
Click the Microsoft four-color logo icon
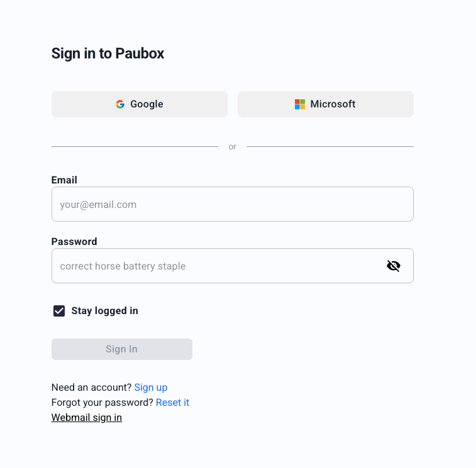pyautogui.click(x=300, y=104)
